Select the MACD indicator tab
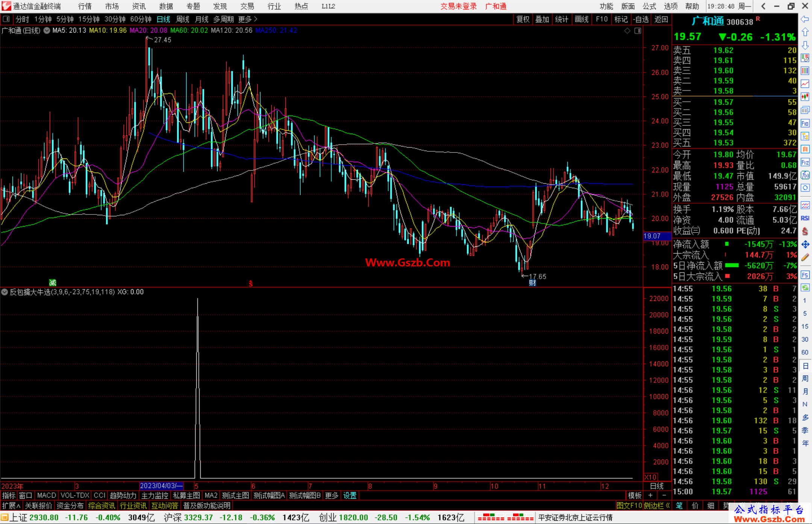This screenshot has height=524, width=812. [47, 495]
